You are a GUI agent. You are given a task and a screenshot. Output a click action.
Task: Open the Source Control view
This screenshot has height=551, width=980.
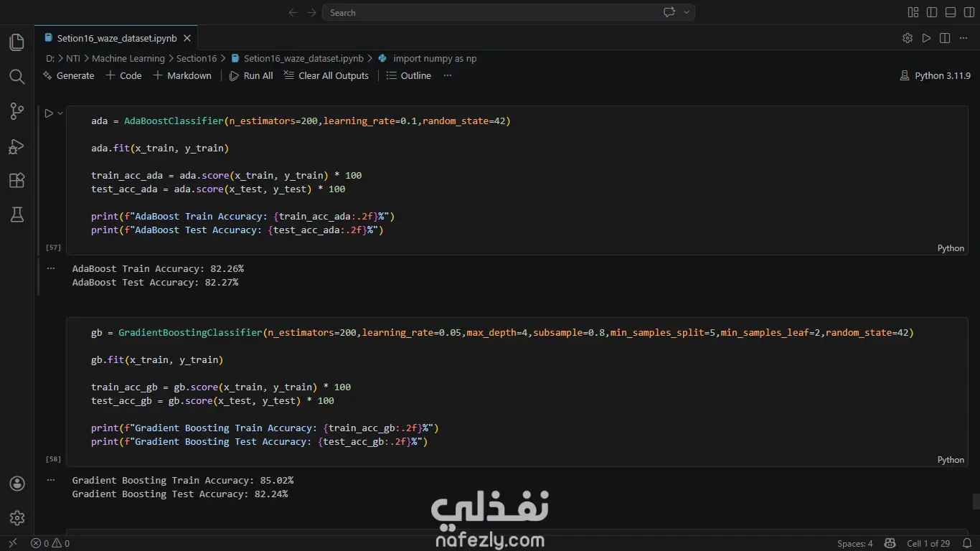(x=17, y=111)
